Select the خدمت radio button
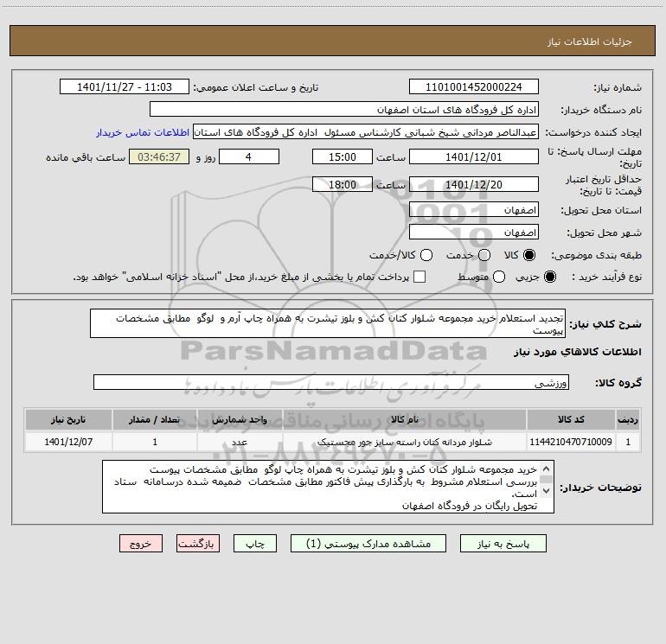The height and width of the screenshot is (644, 666). [484, 255]
